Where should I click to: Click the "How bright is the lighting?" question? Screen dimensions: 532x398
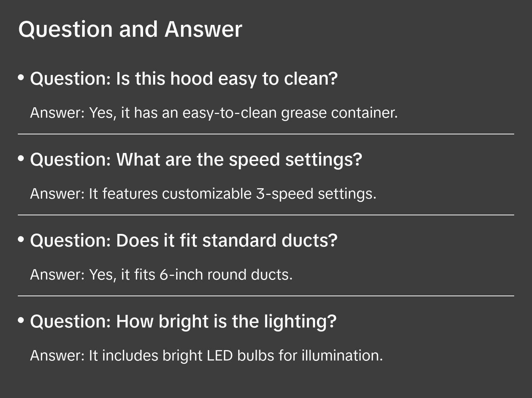point(183,322)
